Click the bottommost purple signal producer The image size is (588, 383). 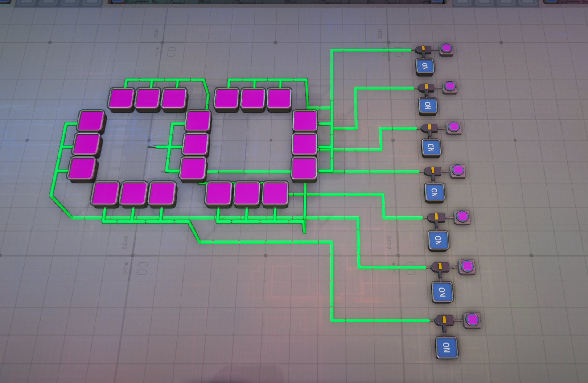click(x=472, y=320)
